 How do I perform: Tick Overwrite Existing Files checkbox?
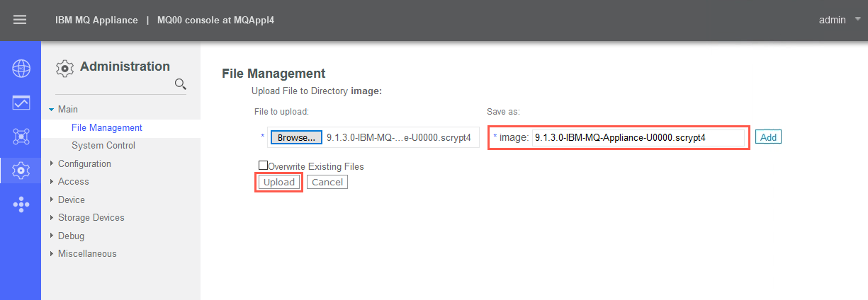click(263, 166)
